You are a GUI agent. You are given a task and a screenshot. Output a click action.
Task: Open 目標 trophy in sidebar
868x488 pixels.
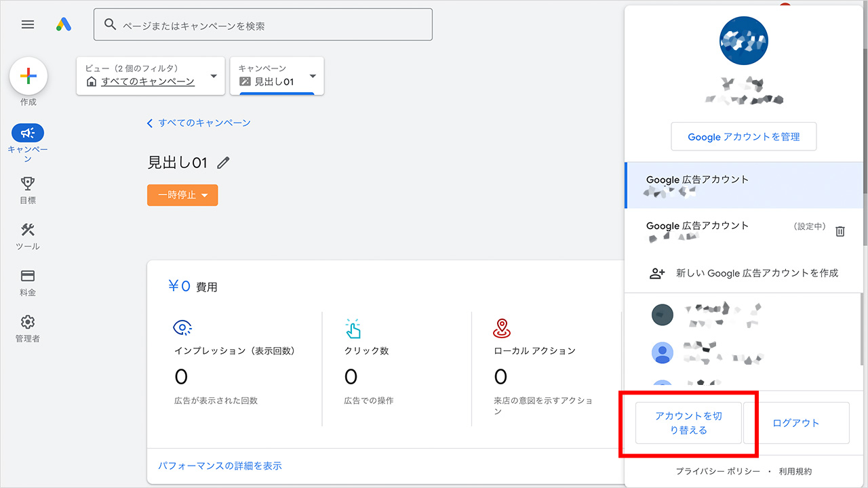pos(28,190)
